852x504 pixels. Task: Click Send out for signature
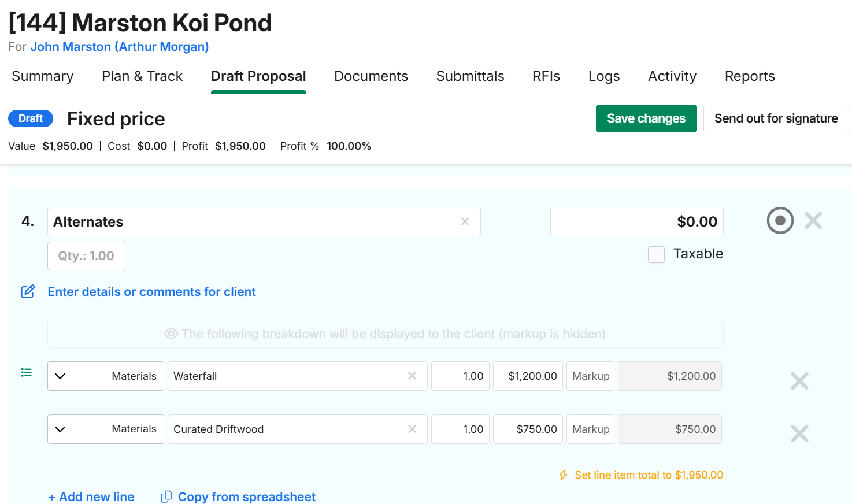point(776,118)
